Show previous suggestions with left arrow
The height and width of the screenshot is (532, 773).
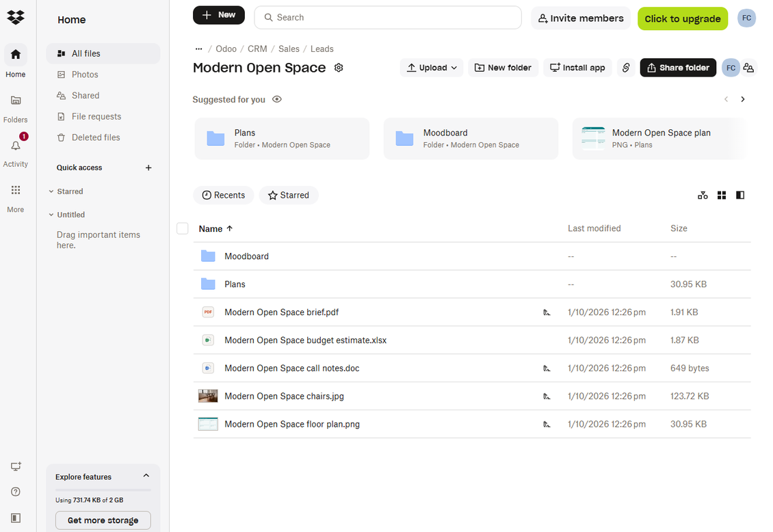(726, 100)
